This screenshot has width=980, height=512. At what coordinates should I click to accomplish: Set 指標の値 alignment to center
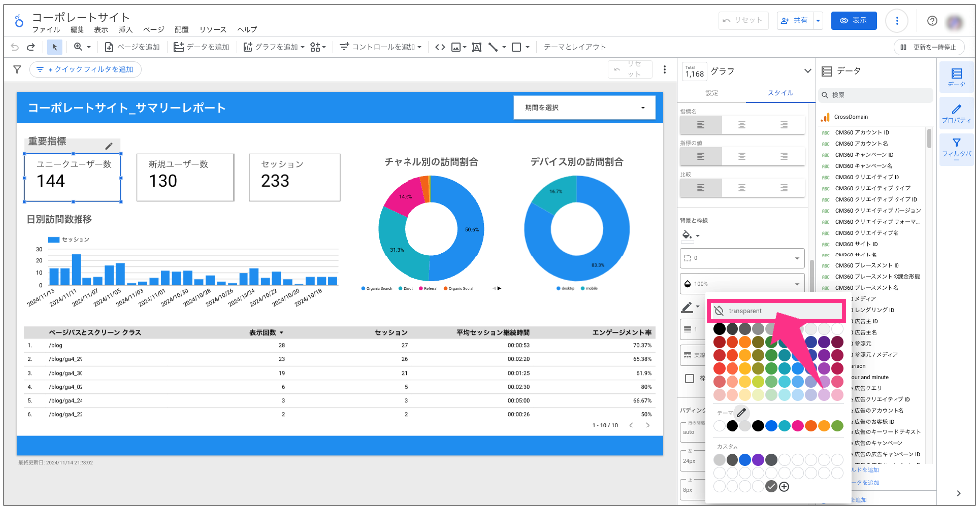point(741,156)
